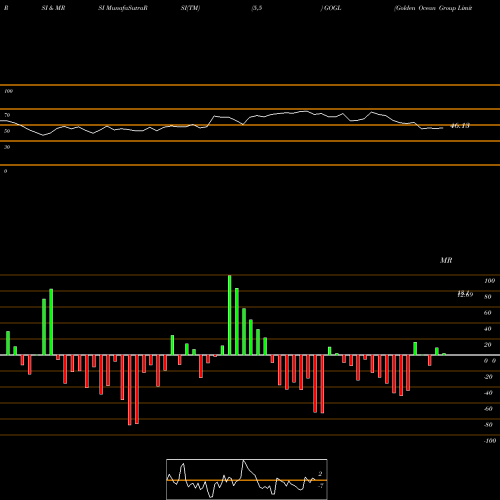Viewport: 500px width, 500px height.
Task: Click the SI(TM) header label
Action: 190,8
